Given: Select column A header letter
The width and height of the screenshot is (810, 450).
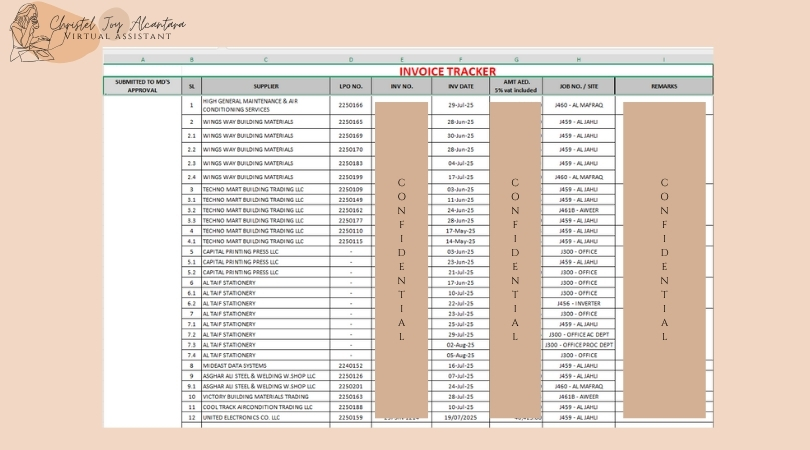Looking at the screenshot, I should [143, 60].
